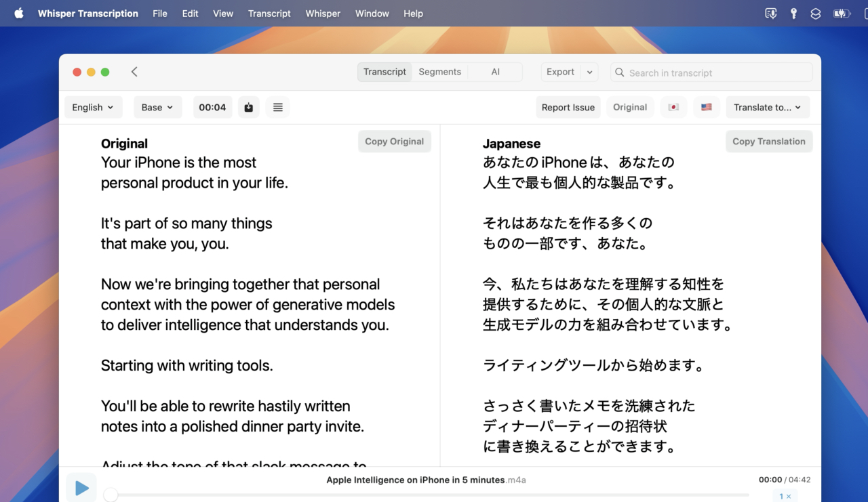Viewport: 868px width, 502px height.
Task: Switch to the Transcript tab
Action: 384,72
